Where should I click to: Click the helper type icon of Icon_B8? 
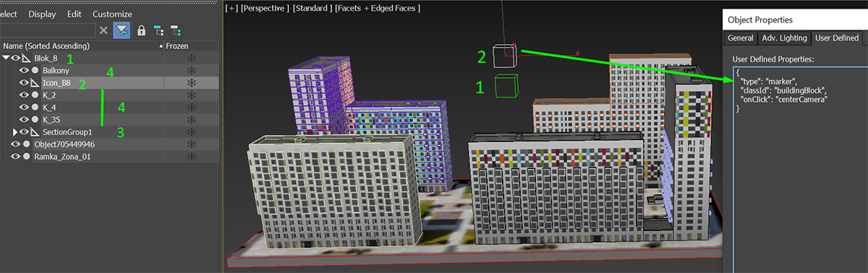pyautogui.click(x=35, y=83)
